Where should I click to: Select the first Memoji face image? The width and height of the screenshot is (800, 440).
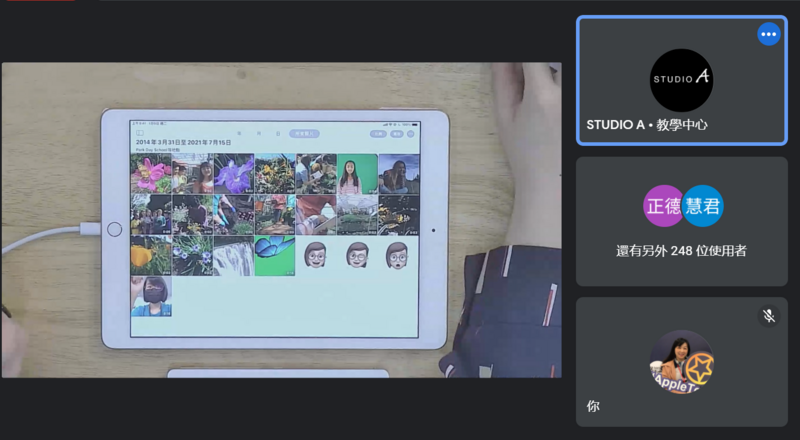316,255
